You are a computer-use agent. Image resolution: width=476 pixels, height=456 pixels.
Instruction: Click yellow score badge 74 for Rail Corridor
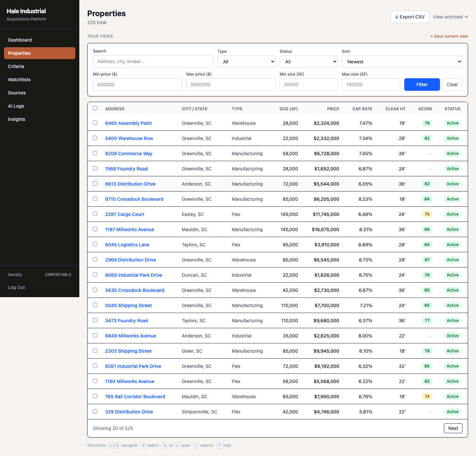(x=427, y=397)
